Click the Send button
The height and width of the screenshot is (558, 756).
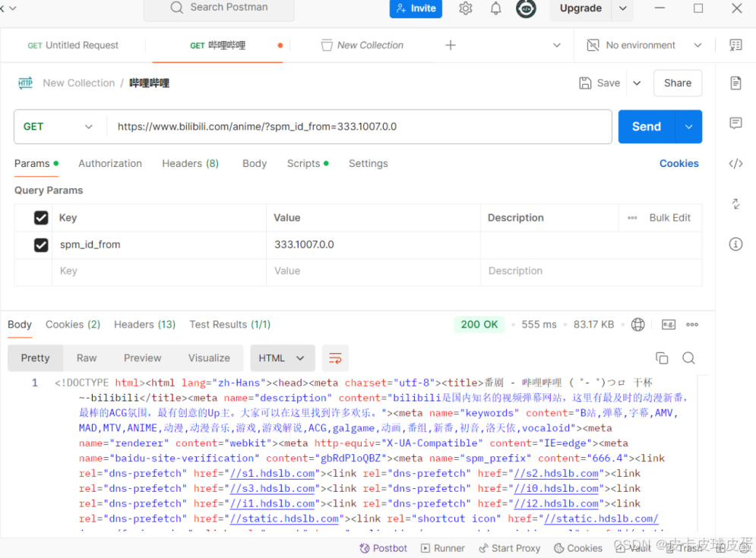coord(645,126)
